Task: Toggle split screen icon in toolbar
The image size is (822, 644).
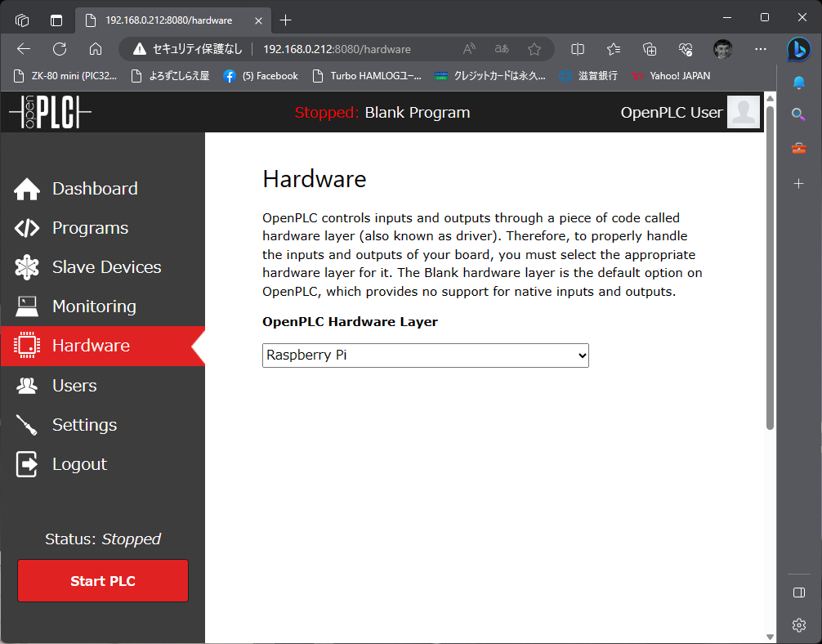Action: [578, 49]
